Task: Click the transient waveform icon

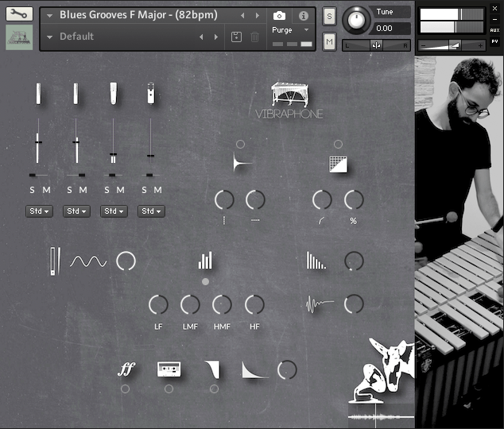Action: (320, 303)
